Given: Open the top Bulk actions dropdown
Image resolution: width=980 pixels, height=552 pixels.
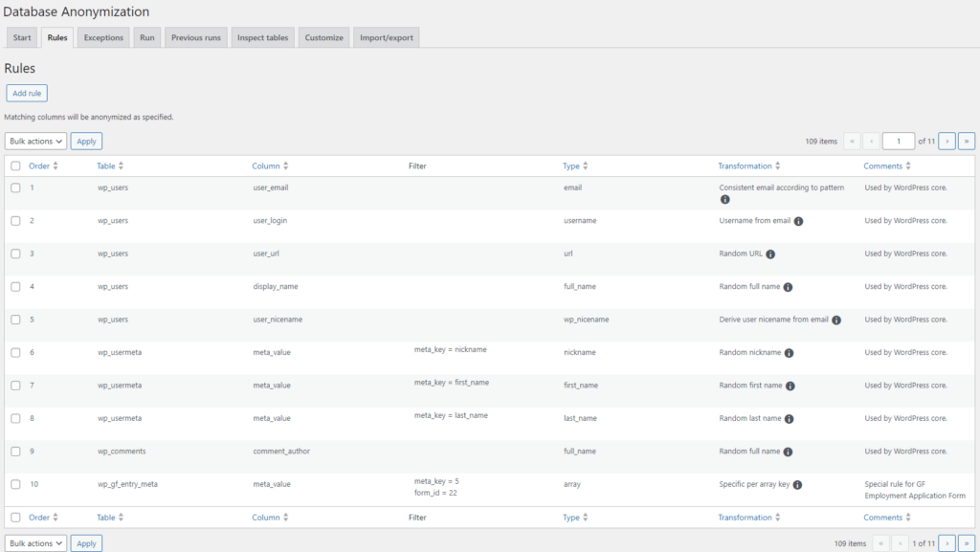Looking at the screenshot, I should click(36, 142).
